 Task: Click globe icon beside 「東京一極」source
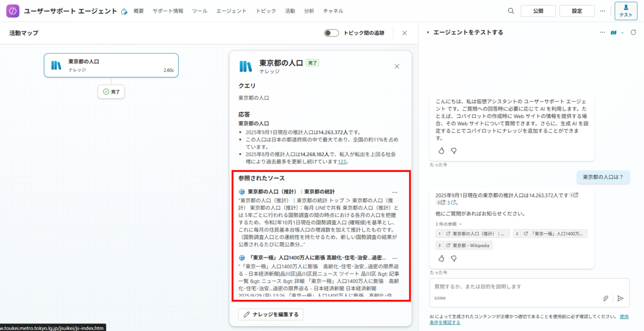tap(242, 258)
